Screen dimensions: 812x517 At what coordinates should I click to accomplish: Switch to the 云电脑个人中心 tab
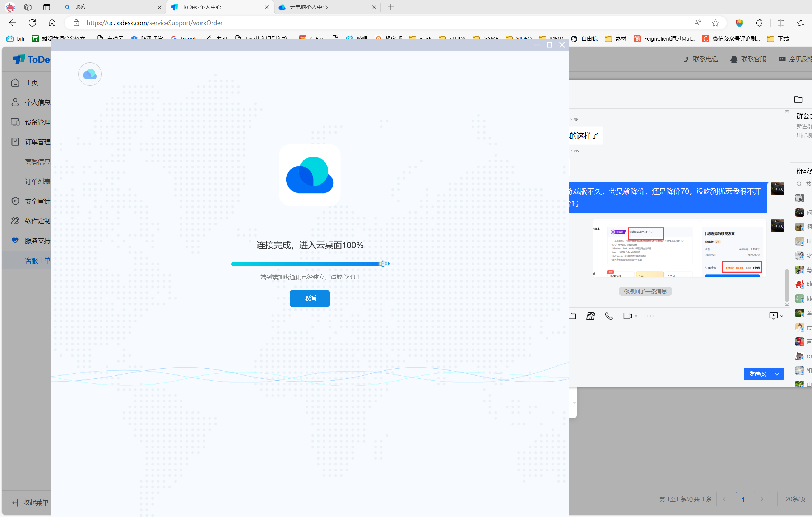328,7
